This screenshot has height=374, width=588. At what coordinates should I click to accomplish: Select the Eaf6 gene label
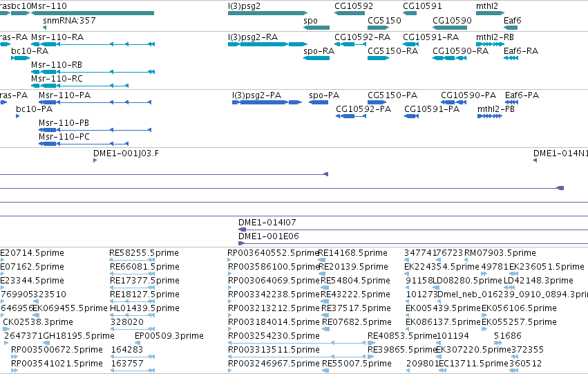[x=512, y=21]
